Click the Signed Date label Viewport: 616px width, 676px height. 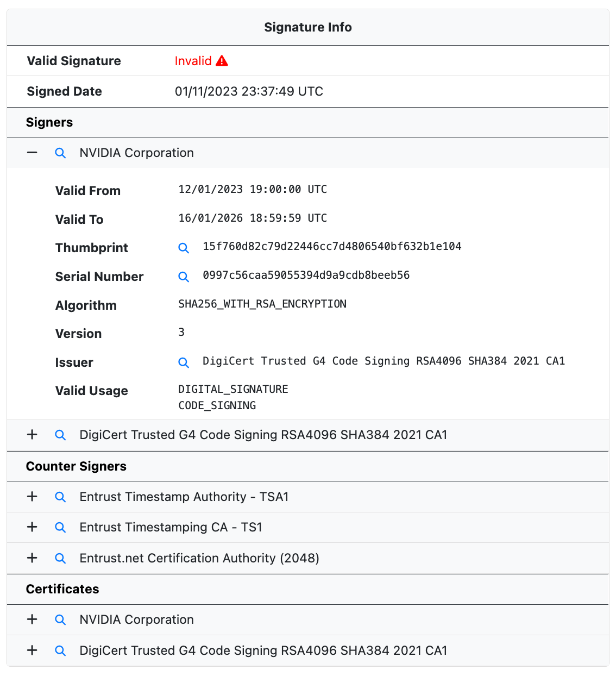click(x=64, y=91)
